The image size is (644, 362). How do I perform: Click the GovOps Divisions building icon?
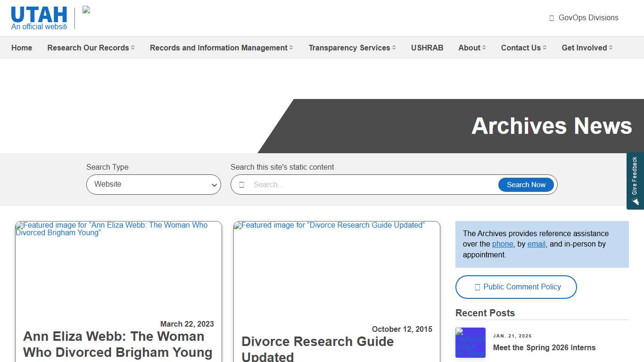pyautogui.click(x=551, y=17)
